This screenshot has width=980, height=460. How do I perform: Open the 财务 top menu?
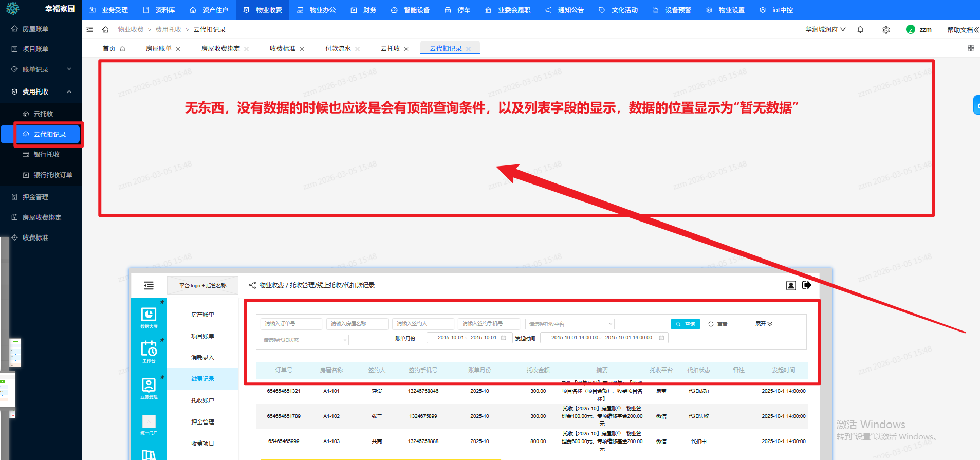pyautogui.click(x=364, y=10)
